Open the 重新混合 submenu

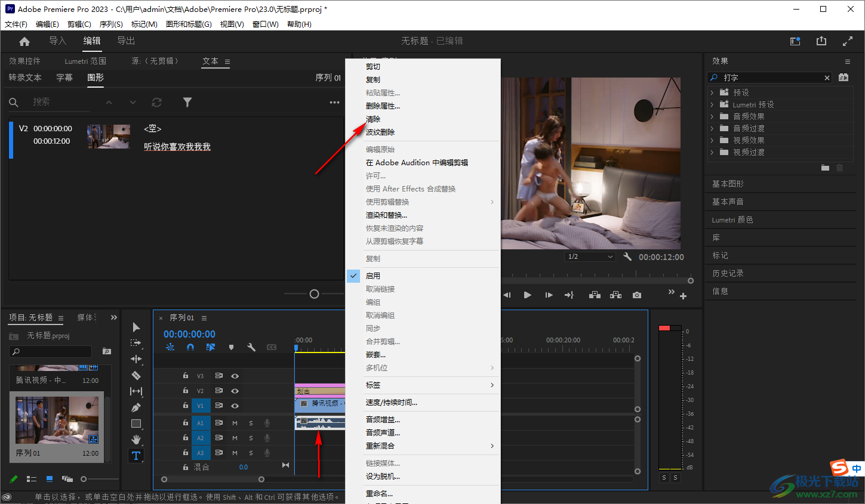pos(423,446)
